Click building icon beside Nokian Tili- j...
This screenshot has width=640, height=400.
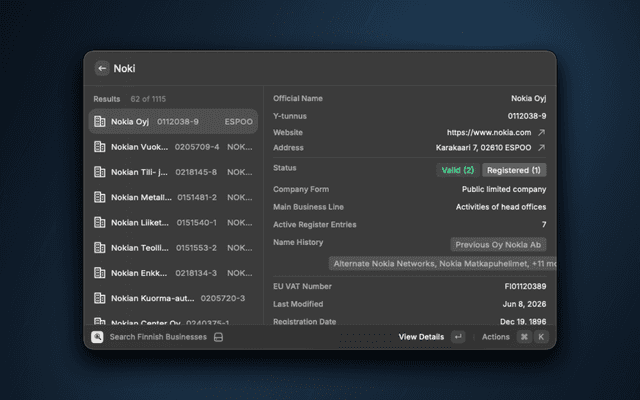pos(100,172)
